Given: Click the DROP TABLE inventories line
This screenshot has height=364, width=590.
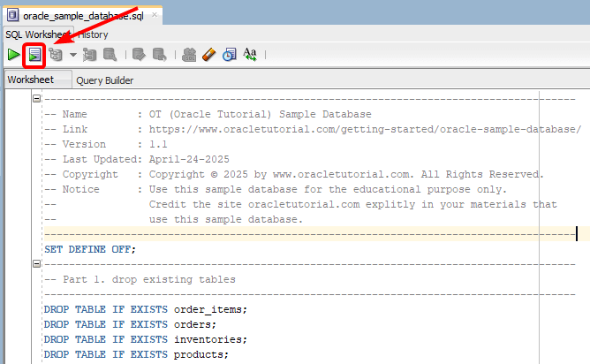Looking at the screenshot, I should tap(146, 339).
